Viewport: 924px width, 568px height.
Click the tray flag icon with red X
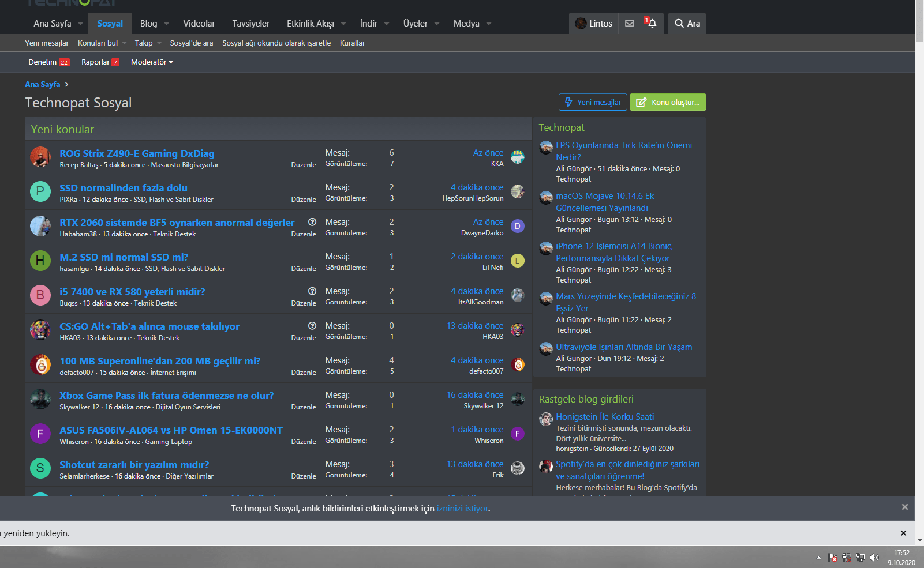coord(833,558)
